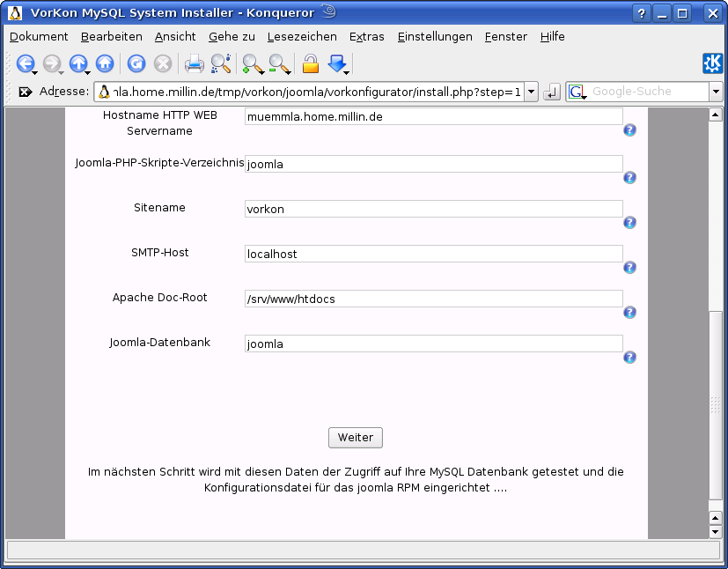Show help for Apache Doc-Root field
The image size is (728, 569).
tap(629, 313)
